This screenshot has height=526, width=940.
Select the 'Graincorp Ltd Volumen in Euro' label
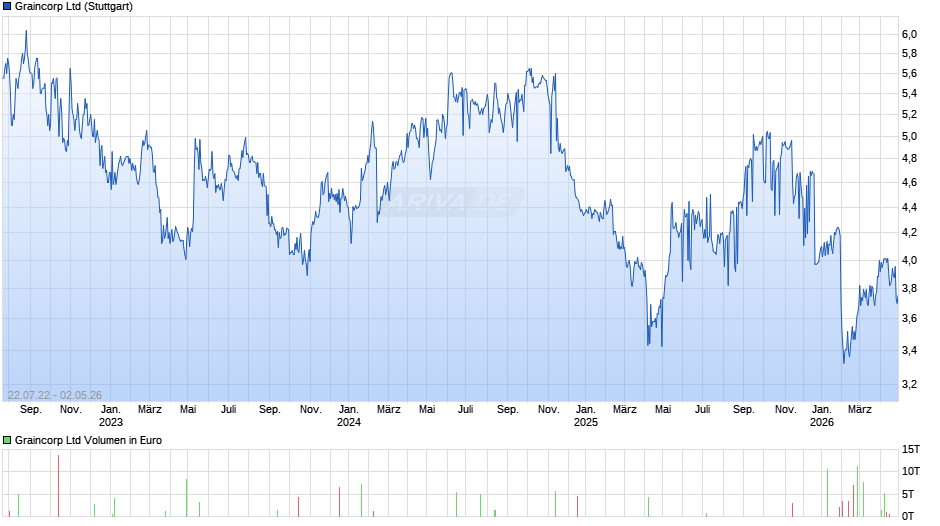(88, 440)
